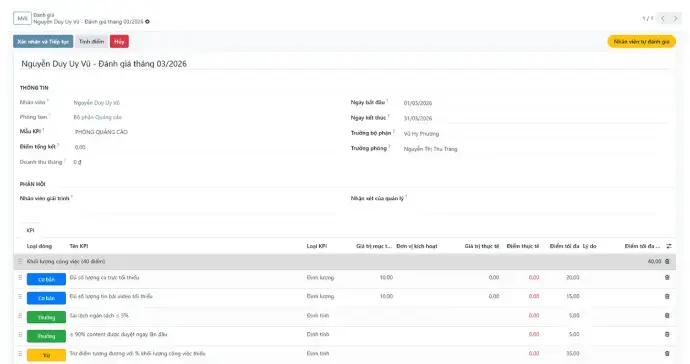The height and width of the screenshot is (364, 690).
Task: Delete the Trừ điểm tương đương row
Action: click(x=667, y=353)
